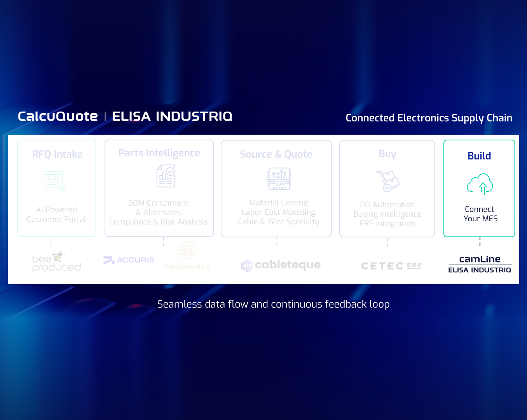Viewport: 527px width, 420px height.
Task: Click the cableteque logo
Action: point(281,265)
